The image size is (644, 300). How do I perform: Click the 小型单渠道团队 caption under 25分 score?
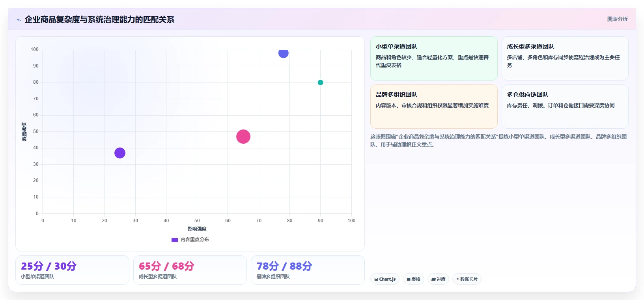coord(37,277)
